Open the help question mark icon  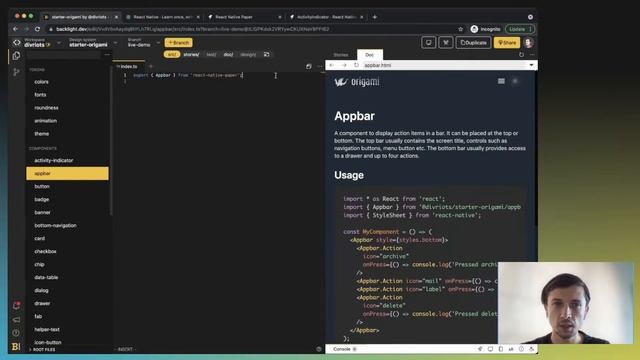[16, 333]
